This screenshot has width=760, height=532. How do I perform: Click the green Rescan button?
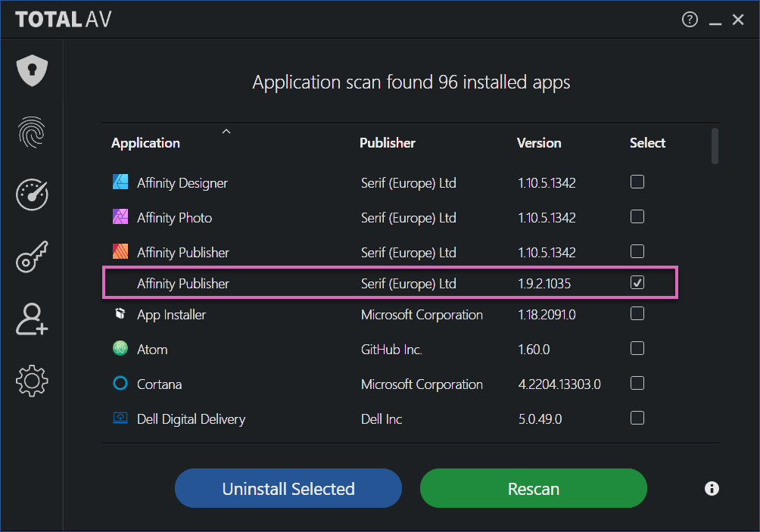pyautogui.click(x=534, y=488)
